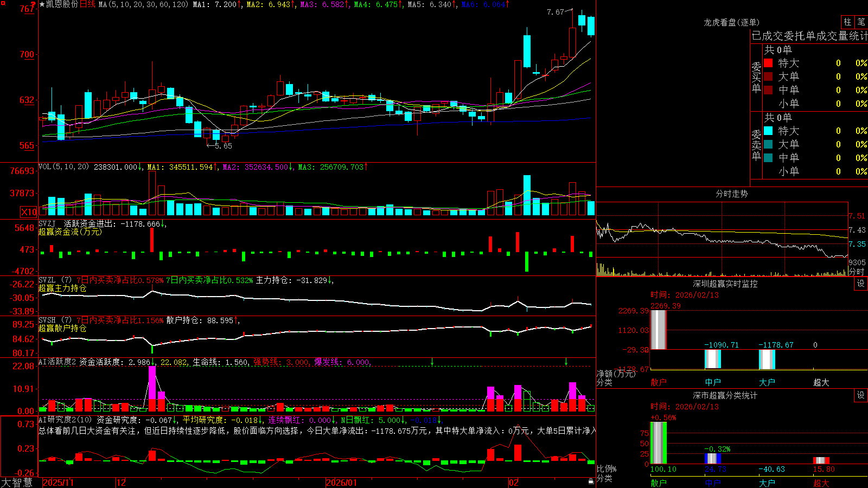The height and width of the screenshot is (488, 868).
Task: Click the star icon before 凯恩股份
Action: point(42,4)
